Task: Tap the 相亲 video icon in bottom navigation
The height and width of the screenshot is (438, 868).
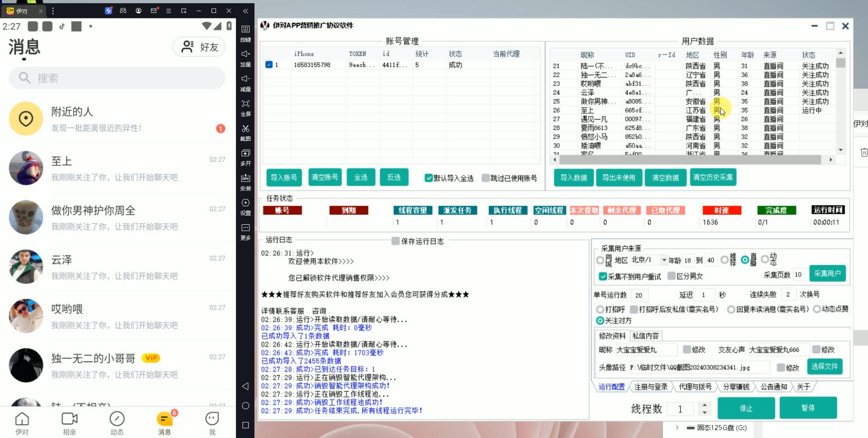Action: click(x=69, y=419)
